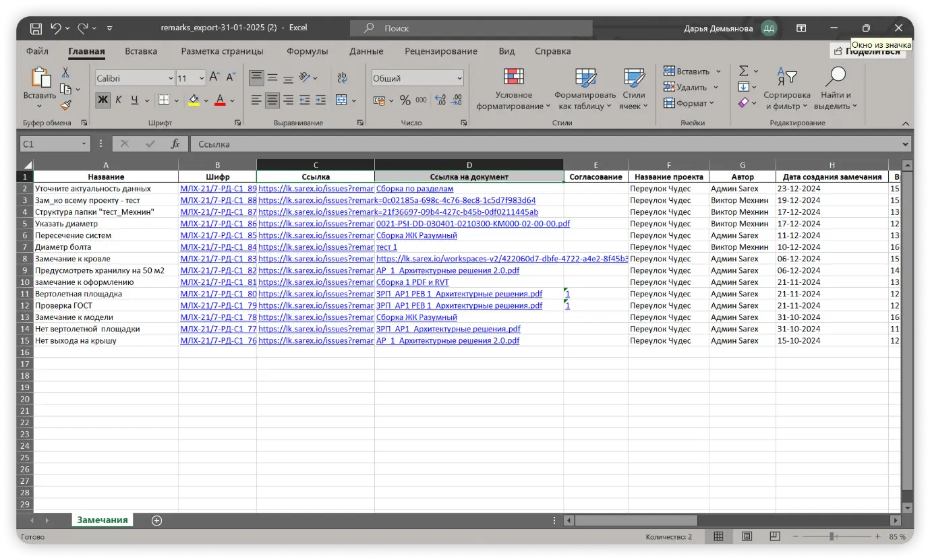Open the тест 1 document link
This screenshot has height=560, width=930.
386,247
